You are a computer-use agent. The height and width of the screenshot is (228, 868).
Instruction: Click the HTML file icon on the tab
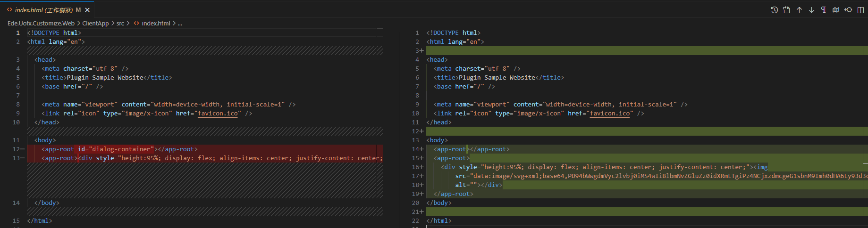(x=9, y=9)
